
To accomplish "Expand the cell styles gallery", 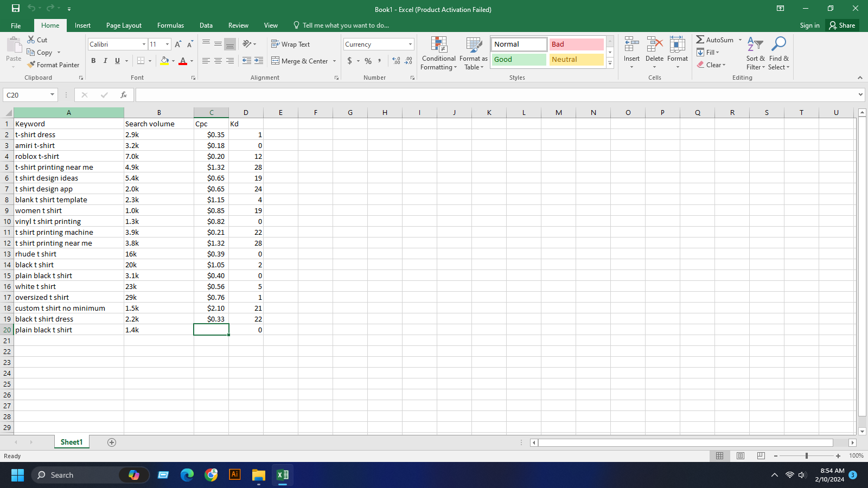I will pyautogui.click(x=610, y=63).
